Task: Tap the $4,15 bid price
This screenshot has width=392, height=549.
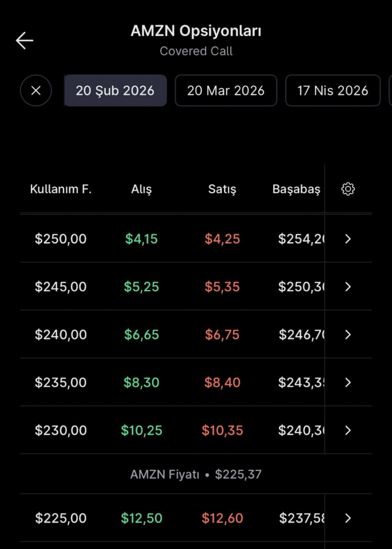Action: 141,239
